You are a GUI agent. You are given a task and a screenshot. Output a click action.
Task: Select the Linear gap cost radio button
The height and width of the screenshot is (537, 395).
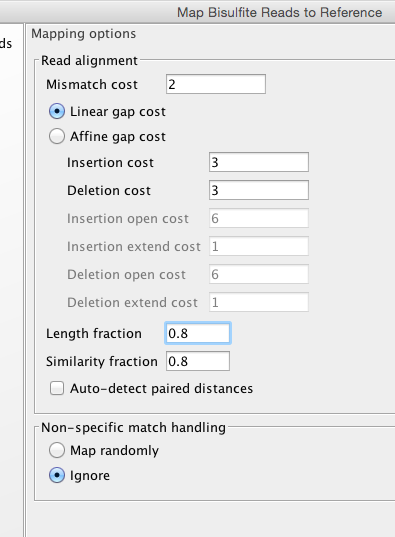point(57,112)
